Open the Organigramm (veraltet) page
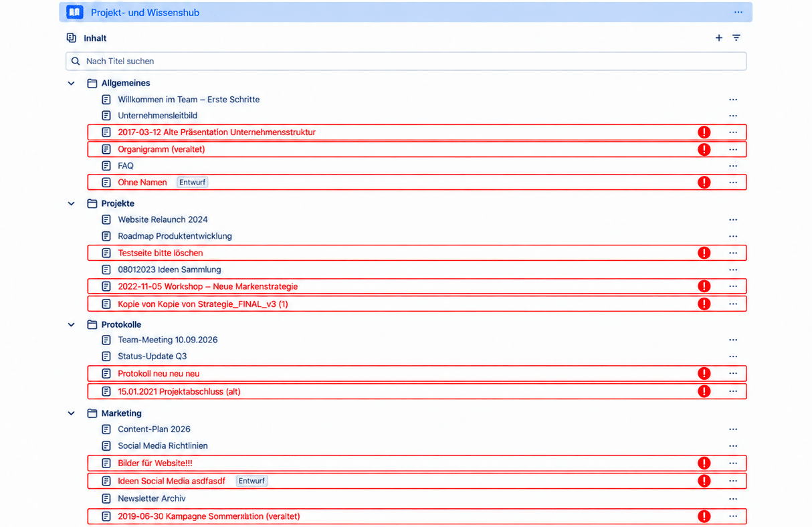Viewport: 812px width, 527px height. point(161,149)
